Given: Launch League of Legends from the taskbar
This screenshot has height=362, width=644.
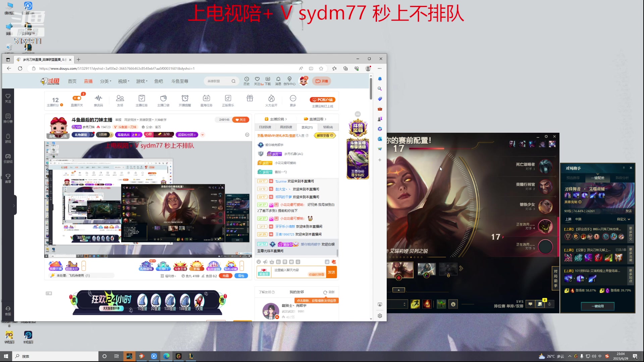Looking at the screenshot, I should pos(191,356).
